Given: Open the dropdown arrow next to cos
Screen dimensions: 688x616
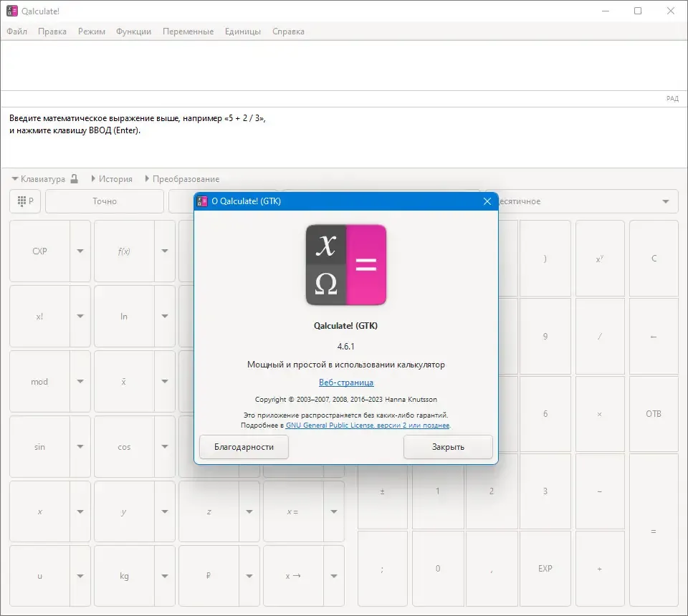Looking at the screenshot, I should [165, 447].
